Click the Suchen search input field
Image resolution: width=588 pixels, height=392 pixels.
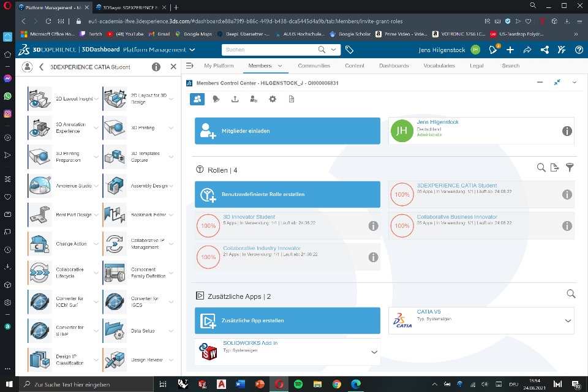tap(270, 50)
